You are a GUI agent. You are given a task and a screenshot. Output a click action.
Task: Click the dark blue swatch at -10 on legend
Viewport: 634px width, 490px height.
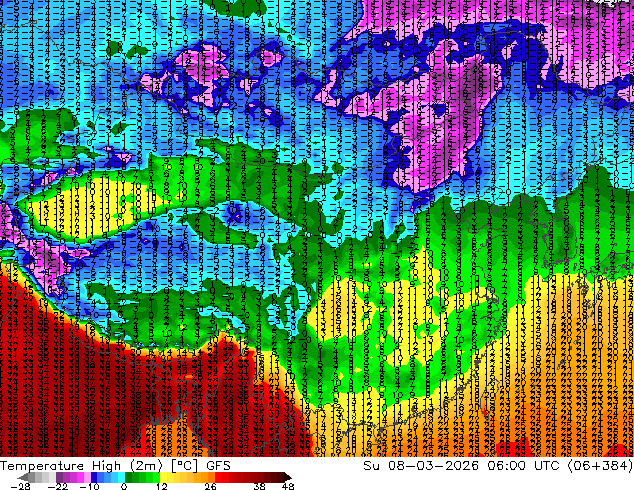coord(94,477)
